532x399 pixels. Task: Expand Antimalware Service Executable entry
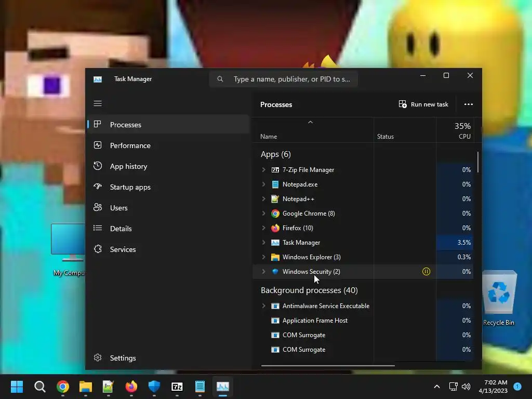click(x=263, y=306)
